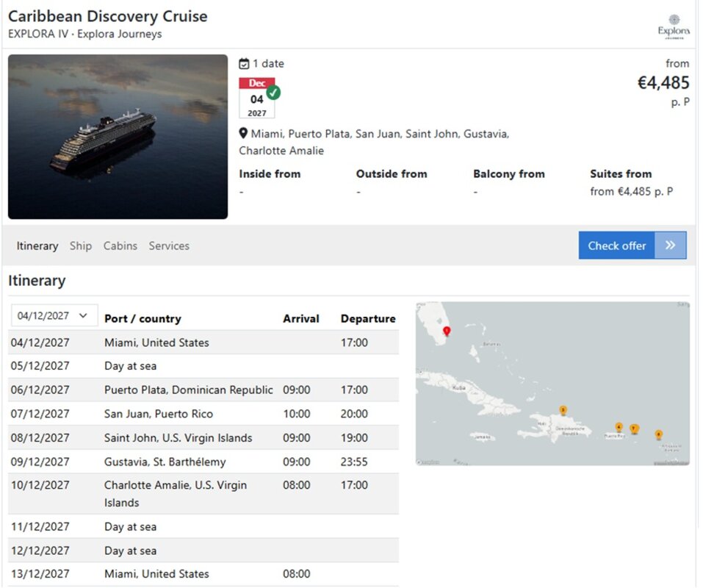
Task: Click the Arrival column header
Action: pyautogui.click(x=301, y=319)
